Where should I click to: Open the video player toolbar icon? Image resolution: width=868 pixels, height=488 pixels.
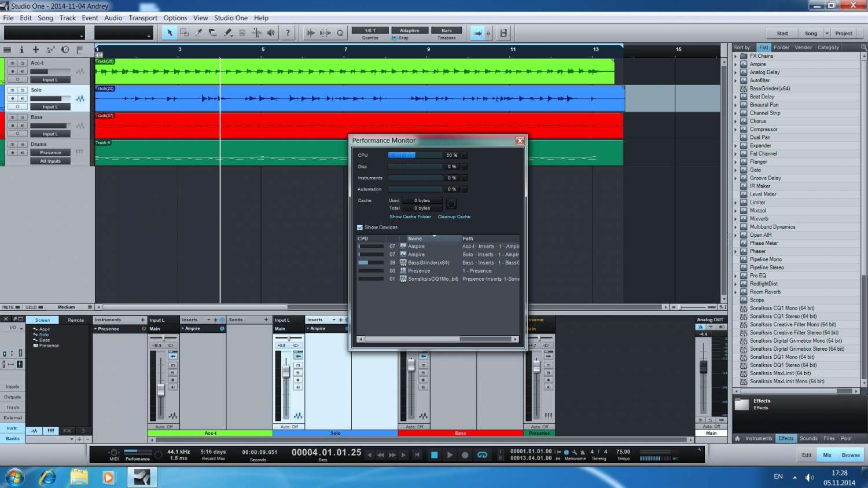(503, 33)
